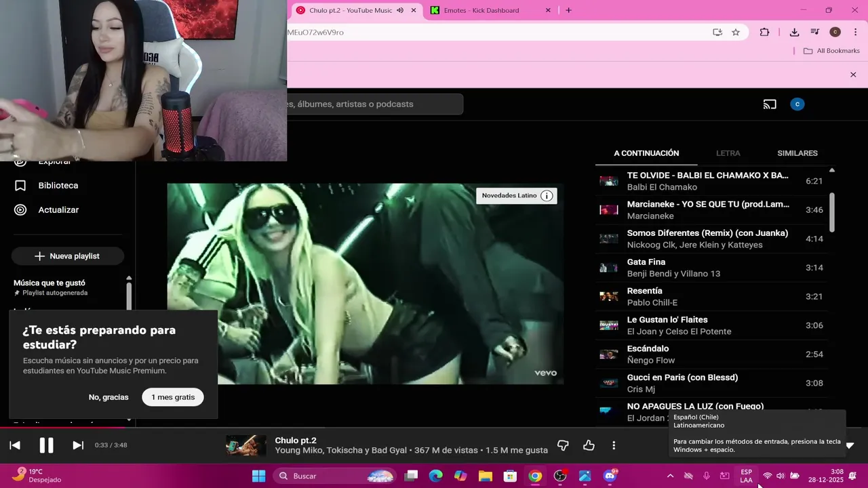Click the YouTube Music search field
The height and width of the screenshot is (488, 868).
point(375,104)
